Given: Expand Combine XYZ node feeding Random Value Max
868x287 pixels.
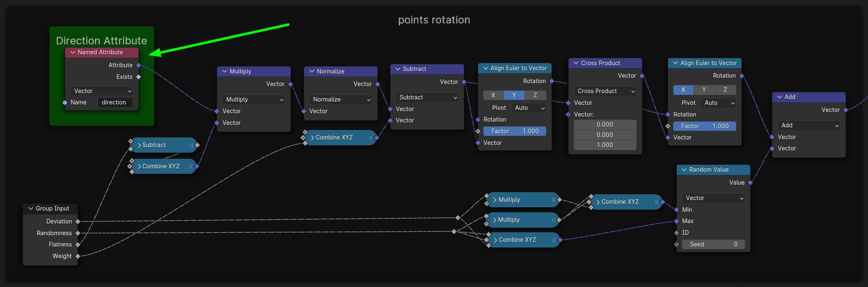Looking at the screenshot, I should coord(496,240).
